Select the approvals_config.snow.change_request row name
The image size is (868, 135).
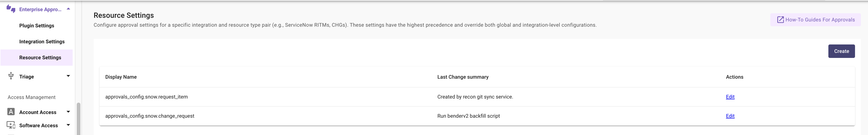(x=150, y=116)
